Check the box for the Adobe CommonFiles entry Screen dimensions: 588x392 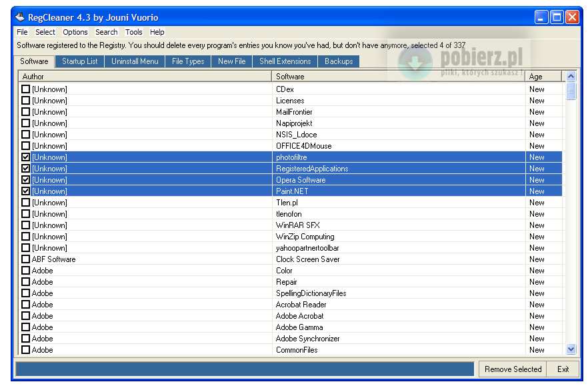point(25,349)
